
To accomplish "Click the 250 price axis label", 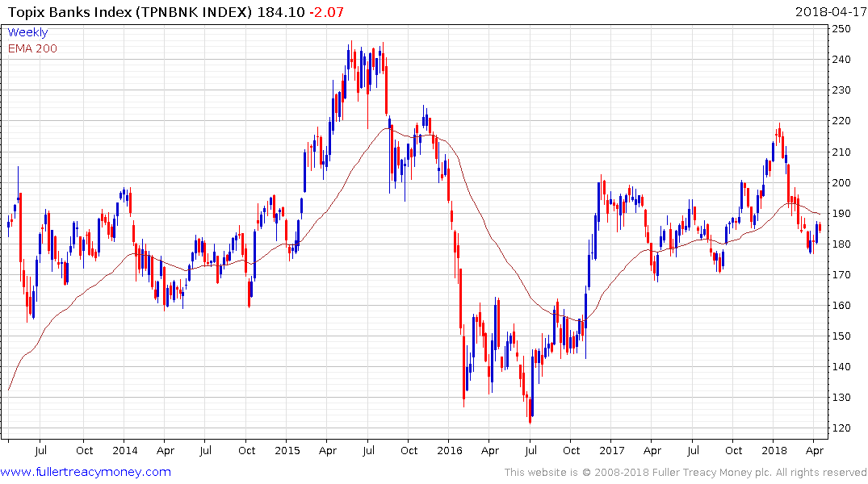I will pyautogui.click(x=841, y=29).
